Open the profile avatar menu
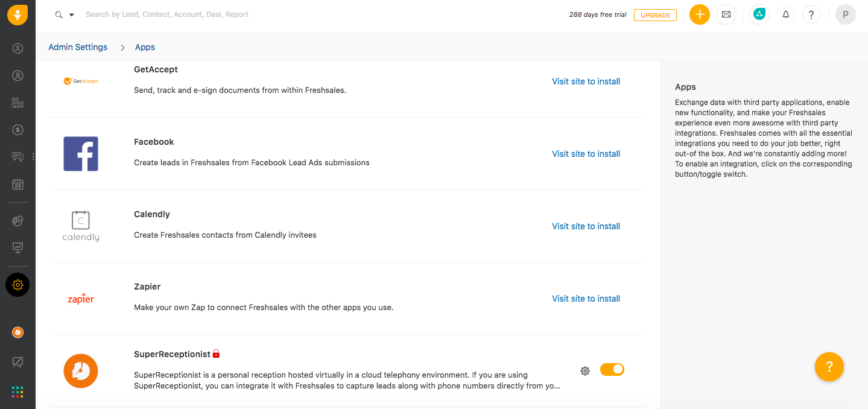This screenshot has width=868, height=409. pos(845,14)
